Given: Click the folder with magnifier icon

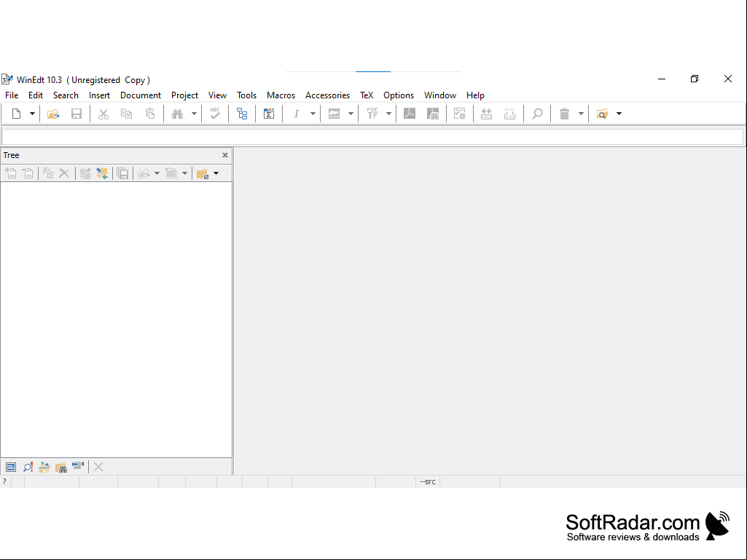Looking at the screenshot, I should [602, 114].
